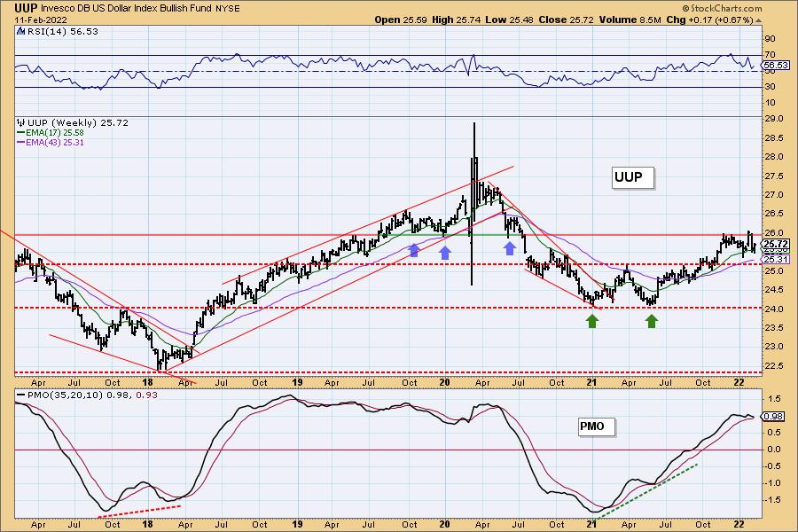
Task: Click the RSI(14) legend icon
Action: pos(21,31)
